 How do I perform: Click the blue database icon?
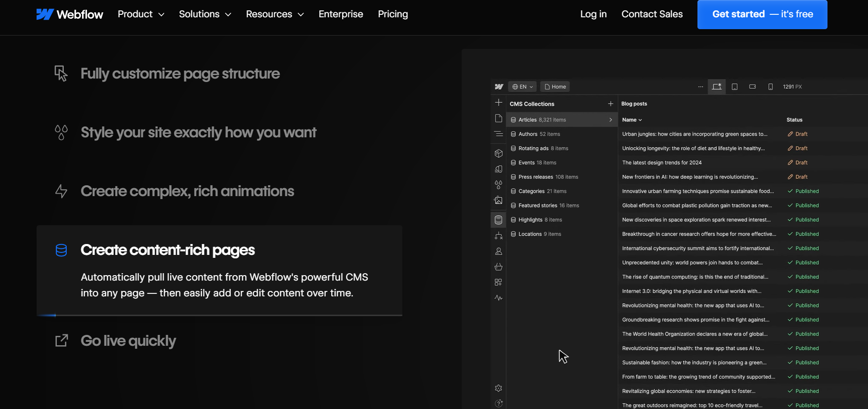click(61, 250)
